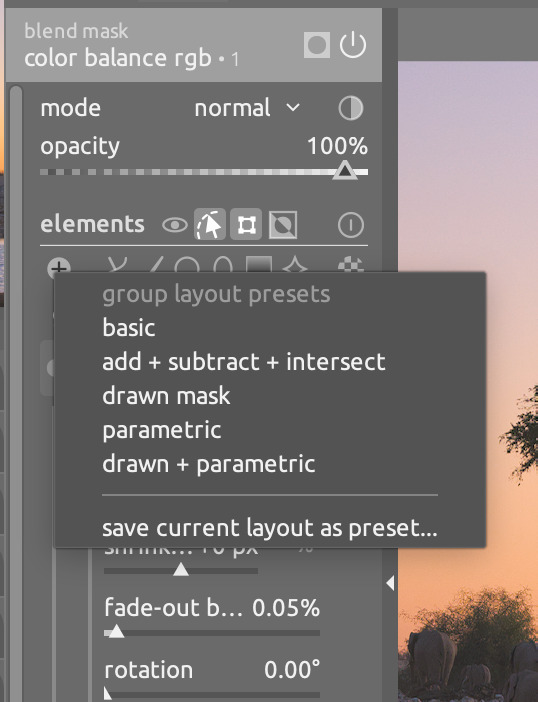Click save current layout as preset
Image resolution: width=538 pixels, height=702 pixels.
[x=269, y=528]
